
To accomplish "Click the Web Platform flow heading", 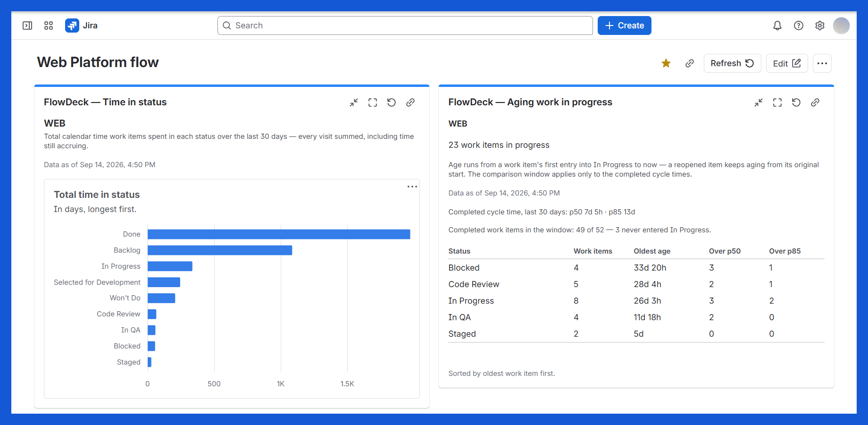I will point(98,62).
